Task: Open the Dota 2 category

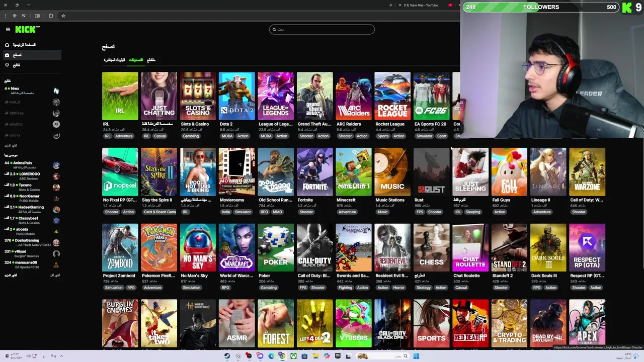Action: pyautogui.click(x=237, y=96)
